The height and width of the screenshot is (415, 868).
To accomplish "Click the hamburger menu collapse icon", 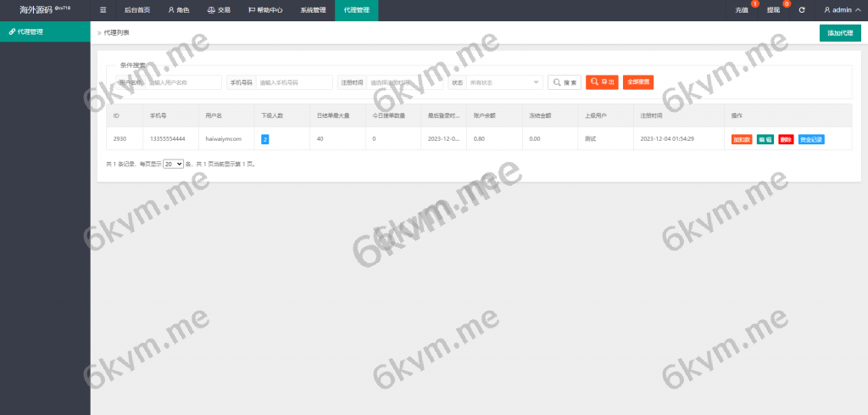I will click(103, 10).
